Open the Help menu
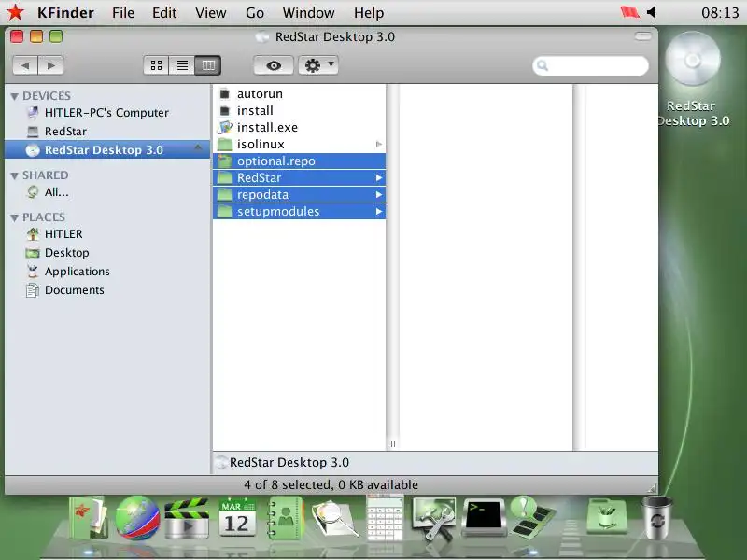Screen dimensions: 747x560 [369, 13]
